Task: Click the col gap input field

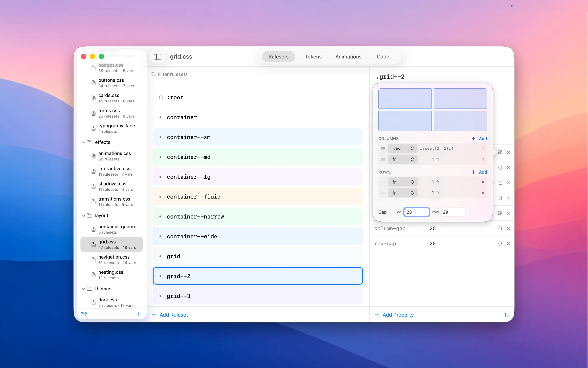Action: click(x=416, y=212)
